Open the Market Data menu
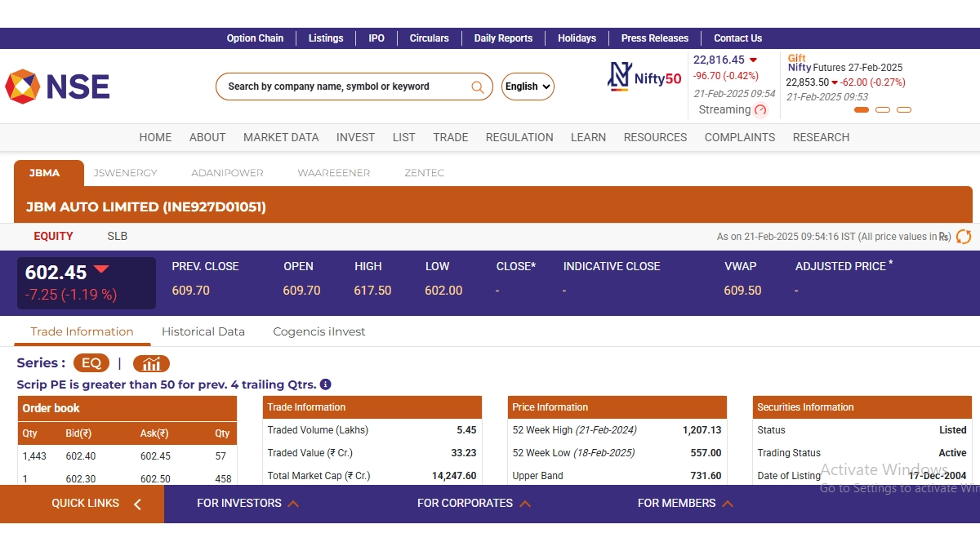 point(281,137)
